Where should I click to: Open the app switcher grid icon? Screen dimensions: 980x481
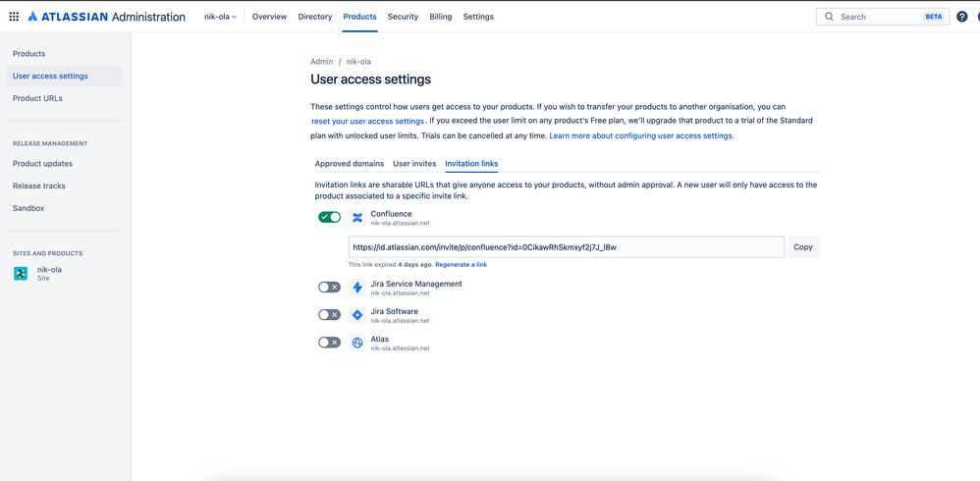click(x=14, y=17)
